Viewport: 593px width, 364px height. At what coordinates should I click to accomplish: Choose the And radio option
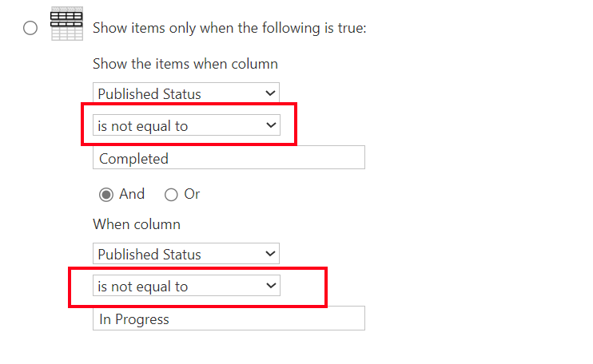point(105,194)
